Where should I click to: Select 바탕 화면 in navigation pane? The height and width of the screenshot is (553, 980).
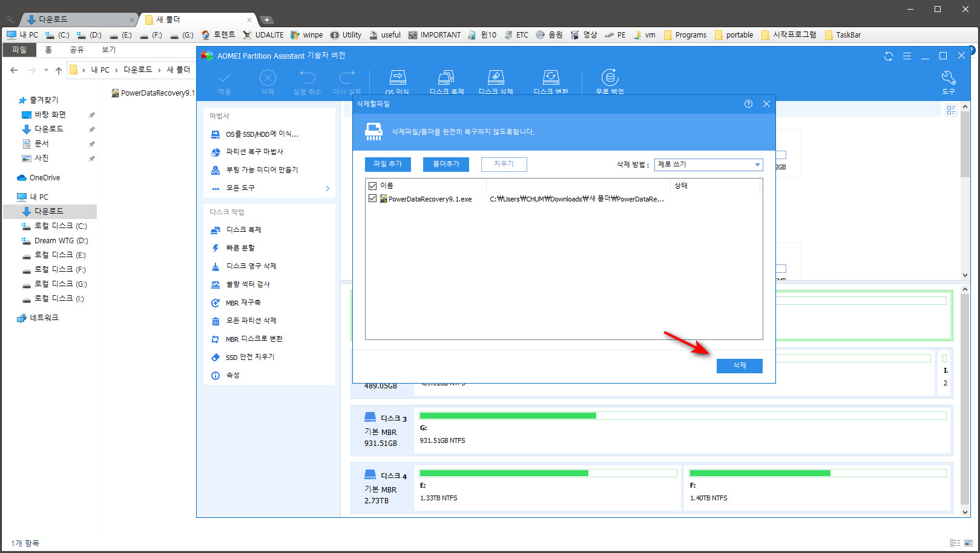point(50,114)
